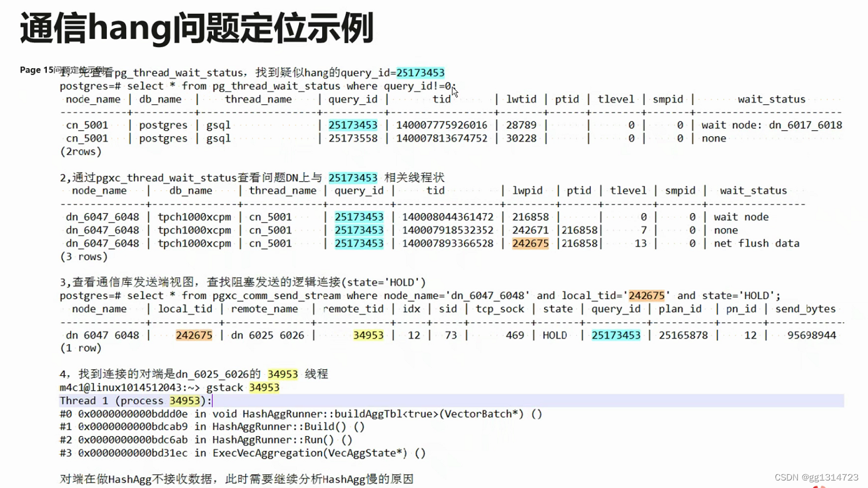Screen dimensions: 868x488
Task: Select highlighted query_id=25173453 in step 1 heading
Action: pyautogui.click(x=393, y=73)
